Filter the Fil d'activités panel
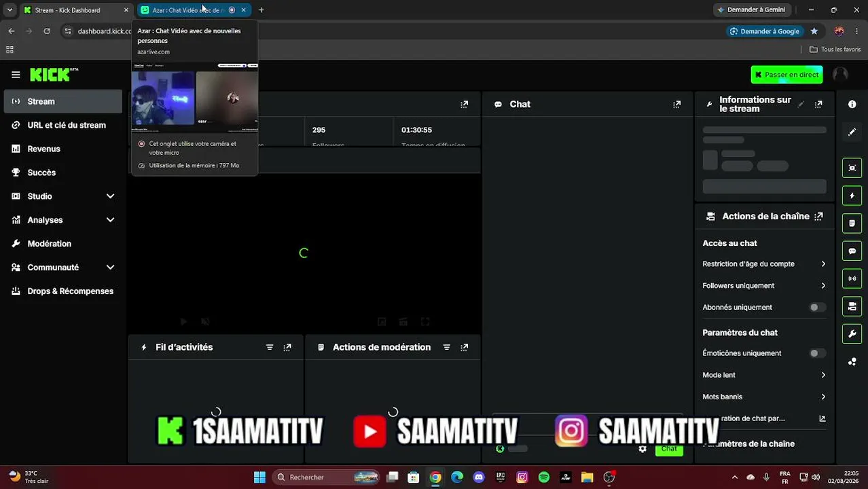This screenshot has height=489, width=868. (270, 347)
